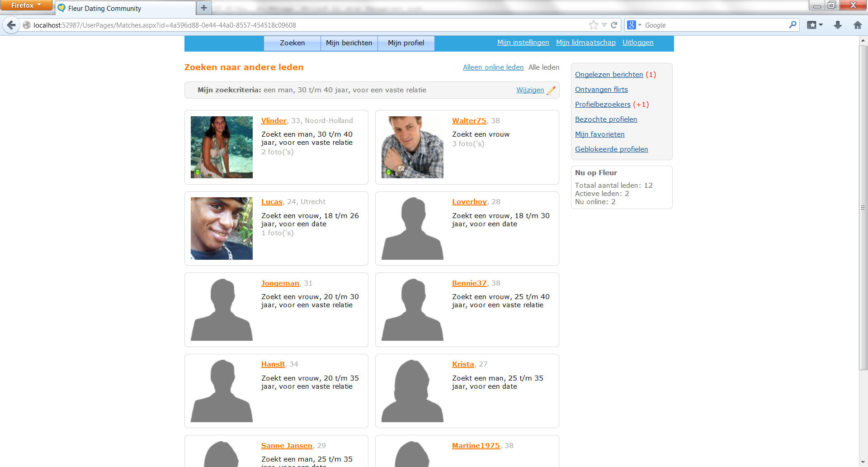The width and height of the screenshot is (868, 467).
Task: Click Jongeman's placeholder silhouette photo
Action: pos(222,310)
